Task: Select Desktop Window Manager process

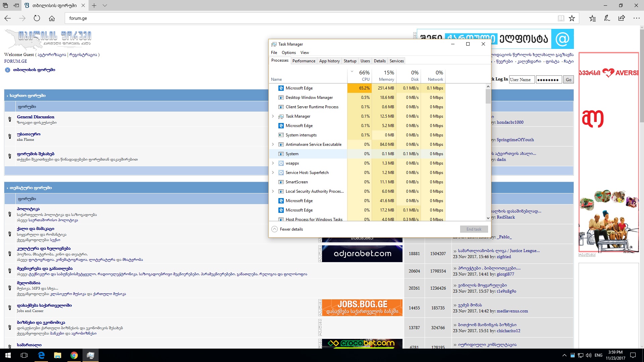Action: coord(357,98)
